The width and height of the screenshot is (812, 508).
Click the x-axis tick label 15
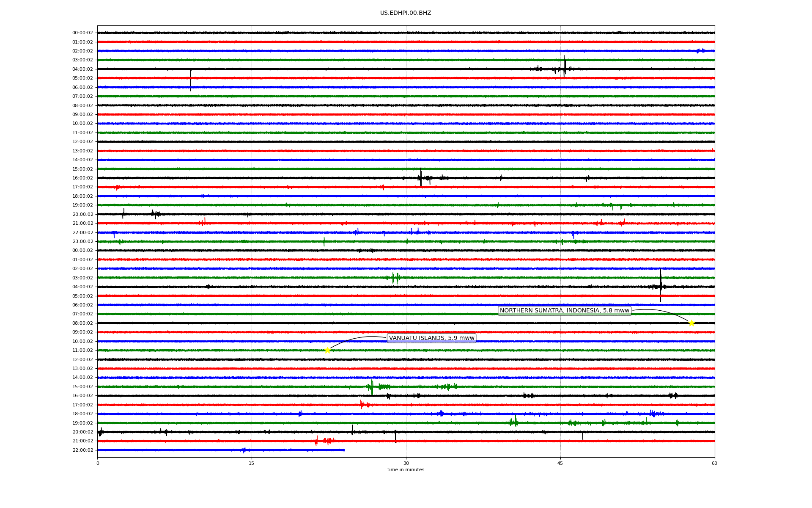252,463
